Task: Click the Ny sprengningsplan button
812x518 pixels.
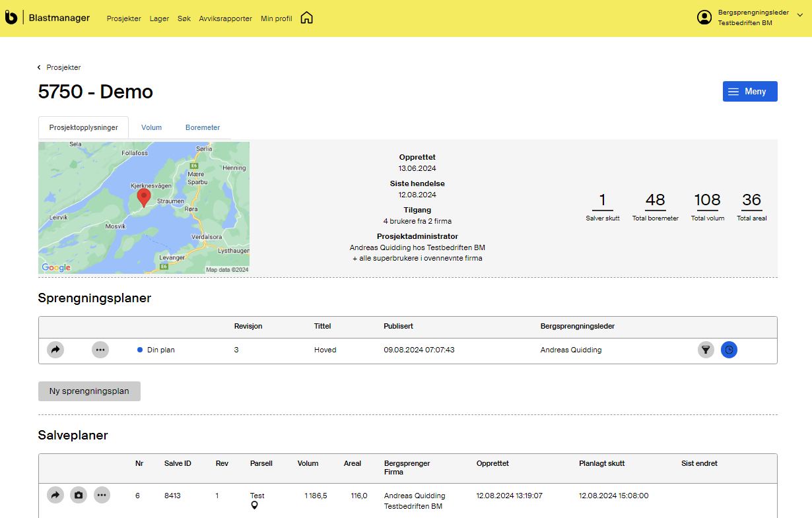Action: coord(89,391)
